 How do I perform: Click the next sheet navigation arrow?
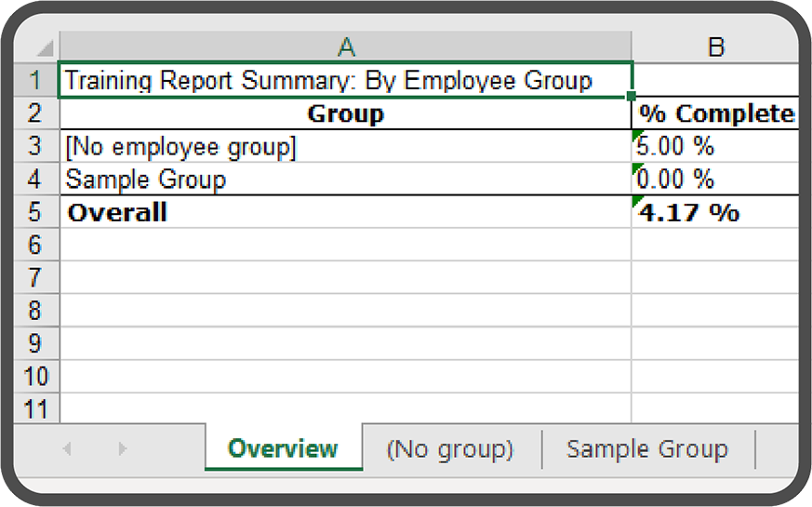tap(123, 448)
